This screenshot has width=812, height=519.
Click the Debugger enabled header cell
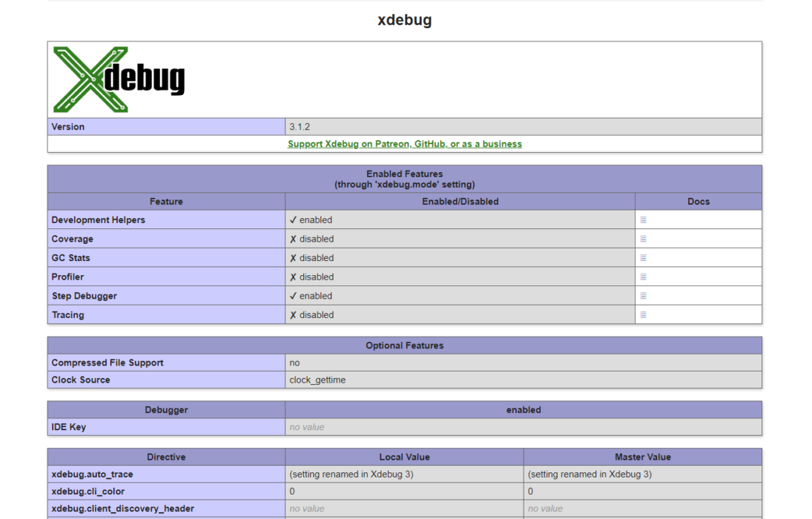click(x=523, y=410)
